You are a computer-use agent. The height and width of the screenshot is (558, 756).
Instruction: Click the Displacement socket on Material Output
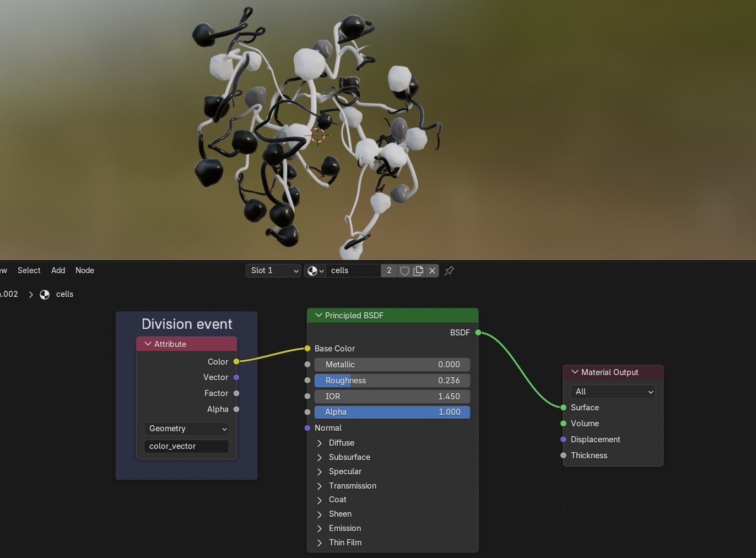(x=563, y=440)
